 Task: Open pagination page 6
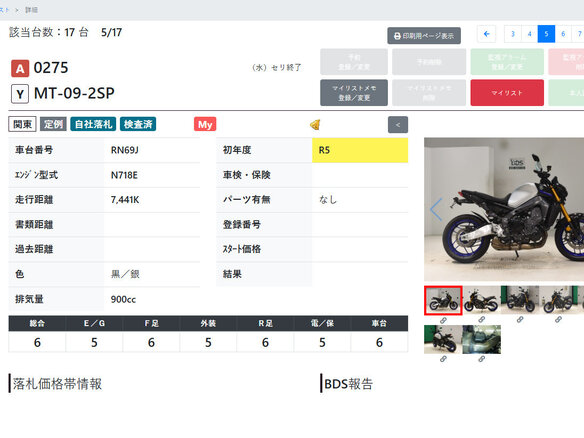tap(563, 34)
